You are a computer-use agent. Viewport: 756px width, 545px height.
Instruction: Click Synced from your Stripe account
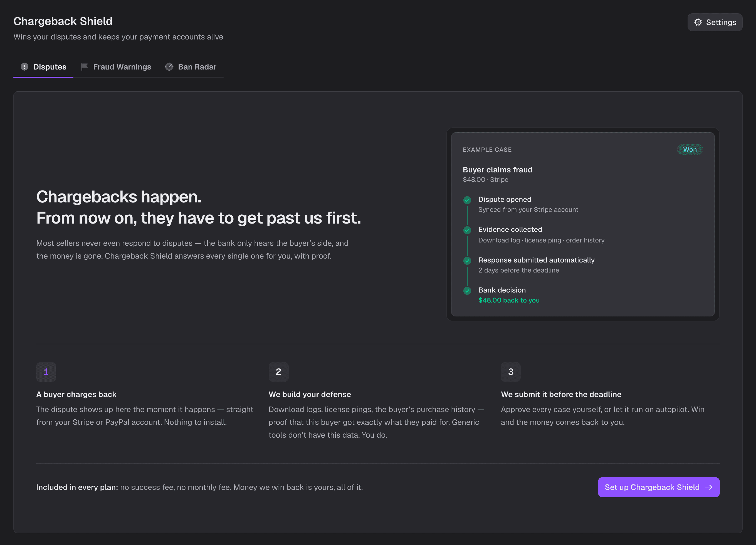click(x=528, y=210)
